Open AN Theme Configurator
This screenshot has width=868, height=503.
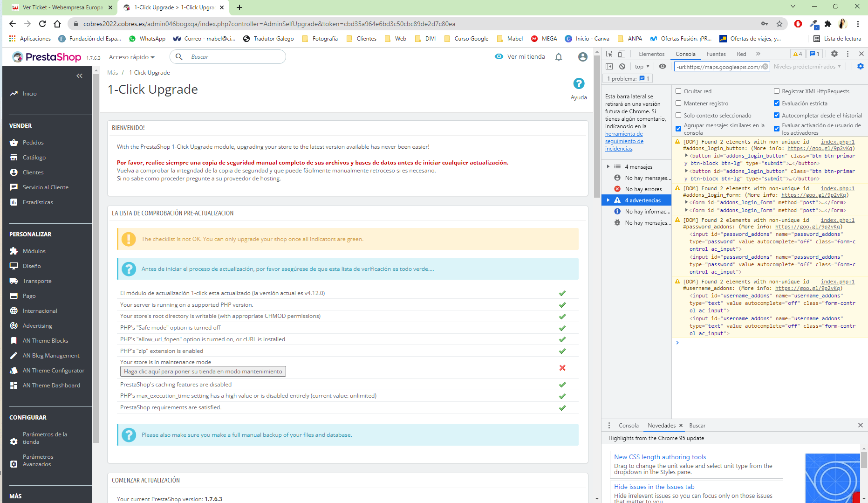click(54, 371)
